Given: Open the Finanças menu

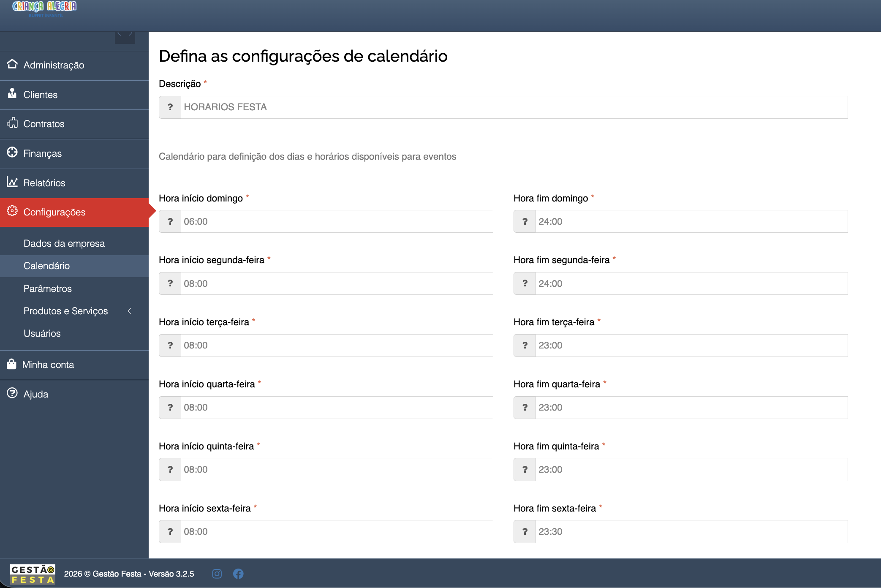Looking at the screenshot, I should [x=74, y=154].
